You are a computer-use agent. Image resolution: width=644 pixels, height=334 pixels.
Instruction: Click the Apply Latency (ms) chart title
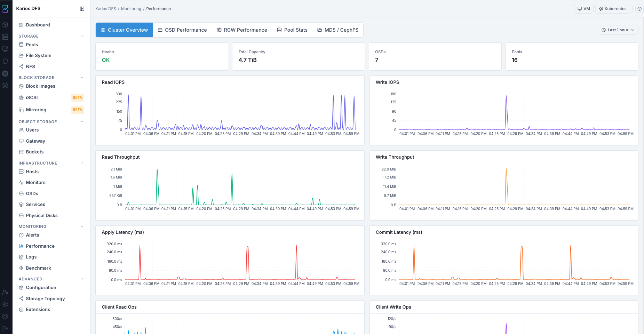(x=123, y=232)
